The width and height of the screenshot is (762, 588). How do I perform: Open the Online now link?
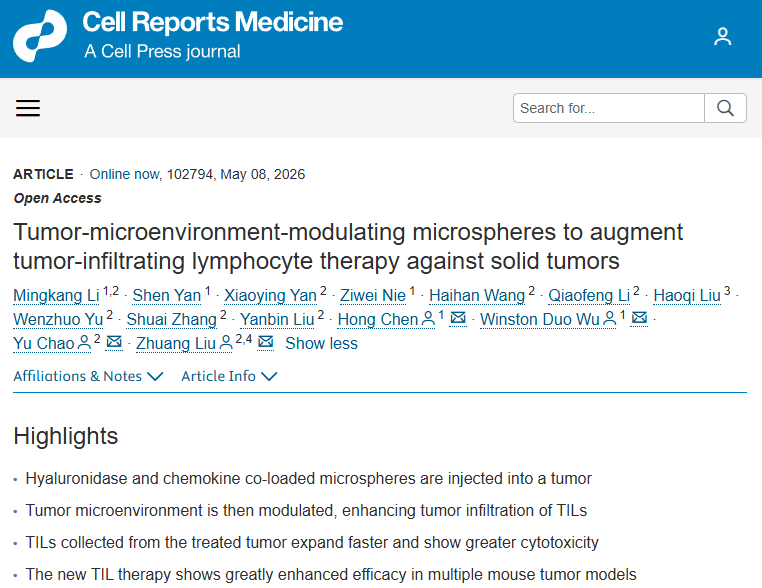coord(125,174)
